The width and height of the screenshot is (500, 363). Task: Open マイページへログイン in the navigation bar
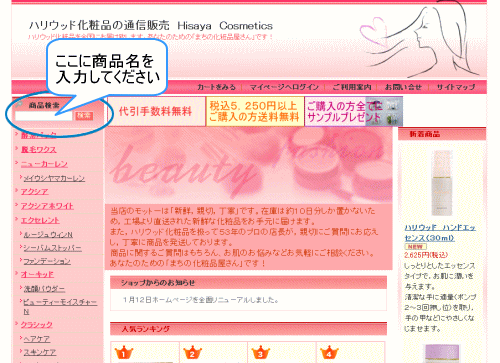(x=284, y=87)
